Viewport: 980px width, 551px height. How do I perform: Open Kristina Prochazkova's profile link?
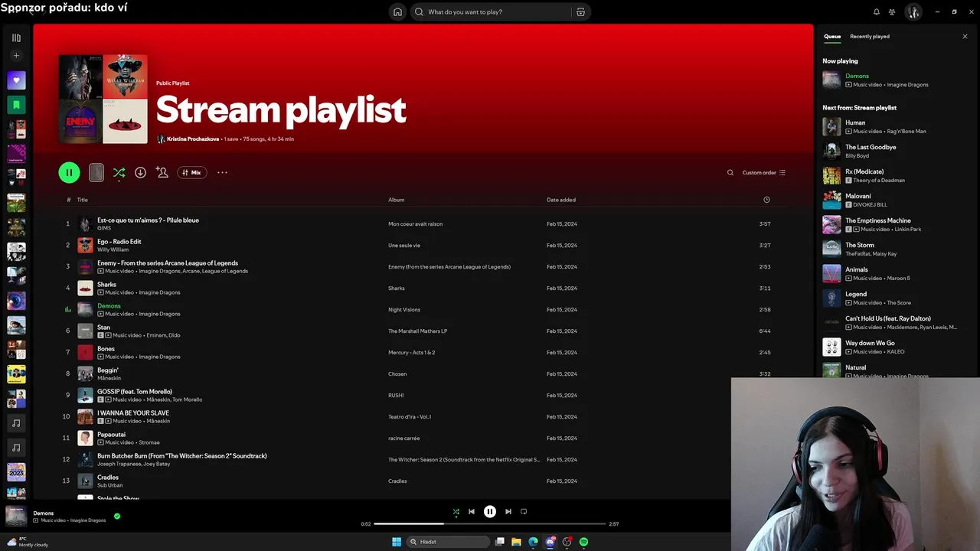tap(193, 139)
